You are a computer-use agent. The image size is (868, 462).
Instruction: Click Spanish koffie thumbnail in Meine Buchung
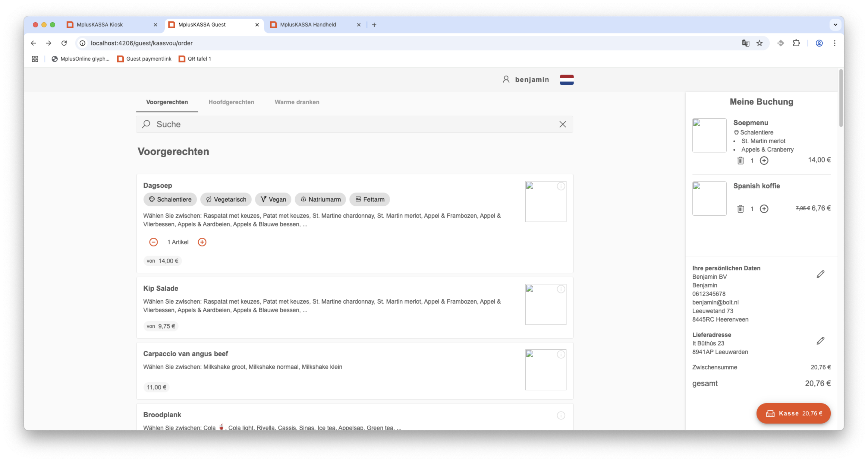click(709, 199)
